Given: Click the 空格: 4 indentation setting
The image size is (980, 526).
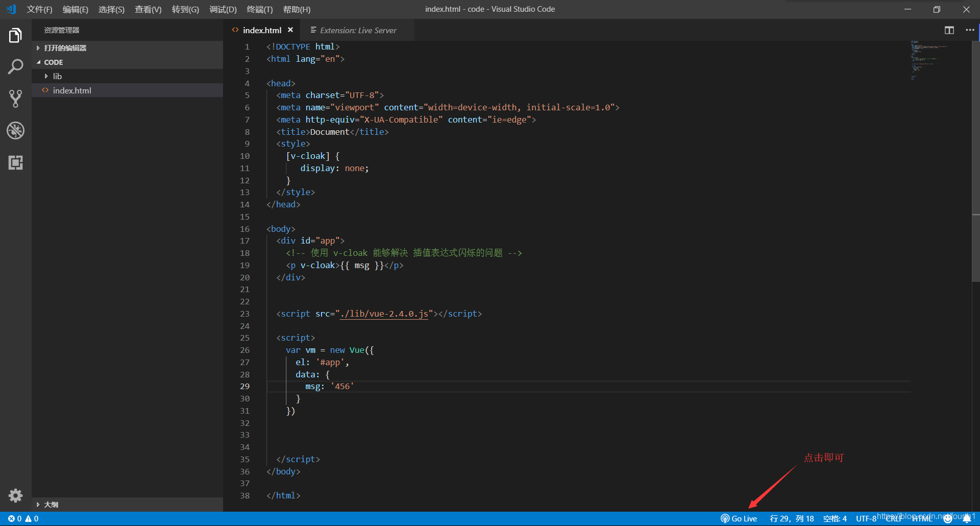Looking at the screenshot, I should pyautogui.click(x=835, y=518).
